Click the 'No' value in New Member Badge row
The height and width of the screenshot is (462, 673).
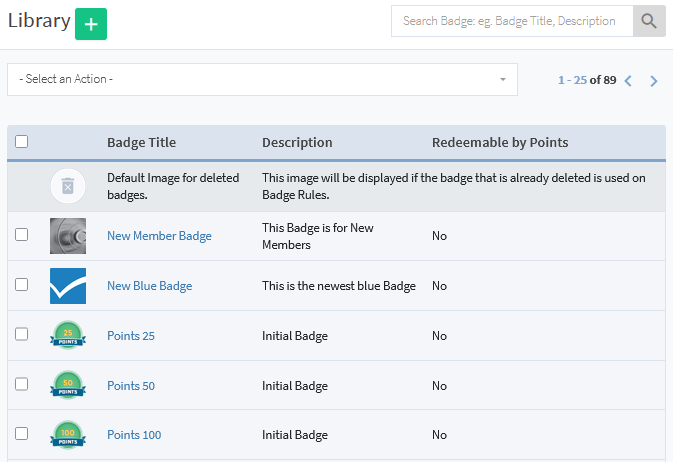[x=439, y=236]
